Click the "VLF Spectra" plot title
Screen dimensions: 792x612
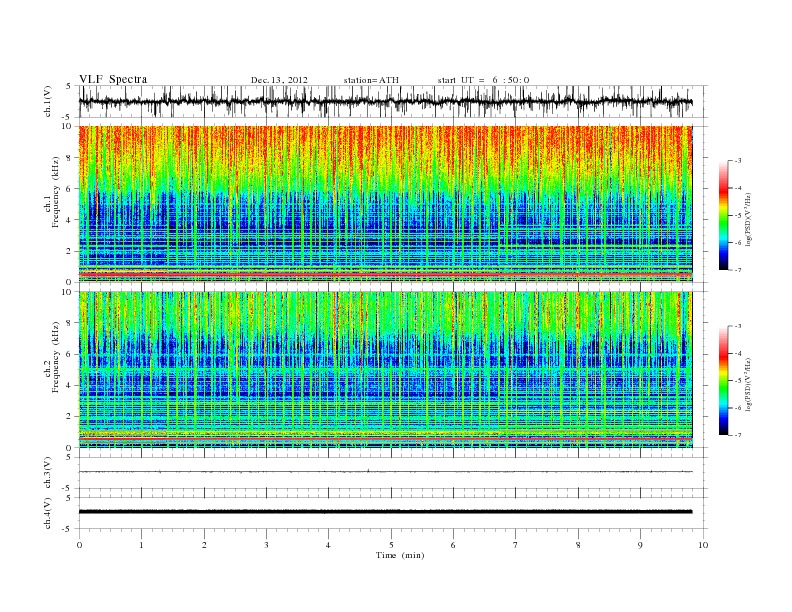[113, 79]
